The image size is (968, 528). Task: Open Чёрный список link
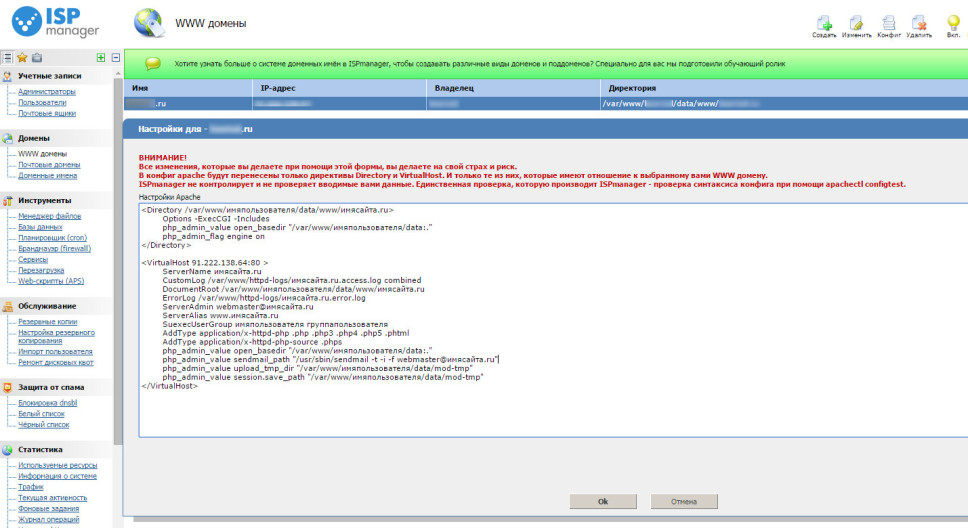click(x=44, y=425)
